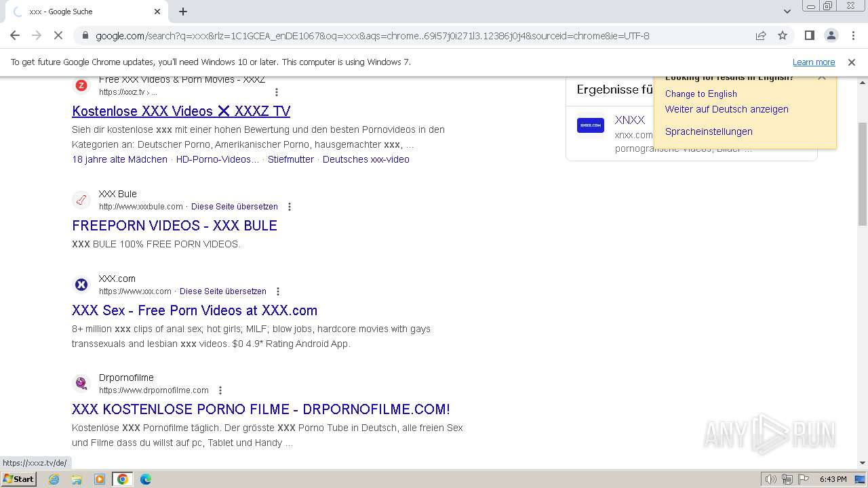Click the XXX Bule site favicon
The image size is (868, 488).
pos(81,200)
